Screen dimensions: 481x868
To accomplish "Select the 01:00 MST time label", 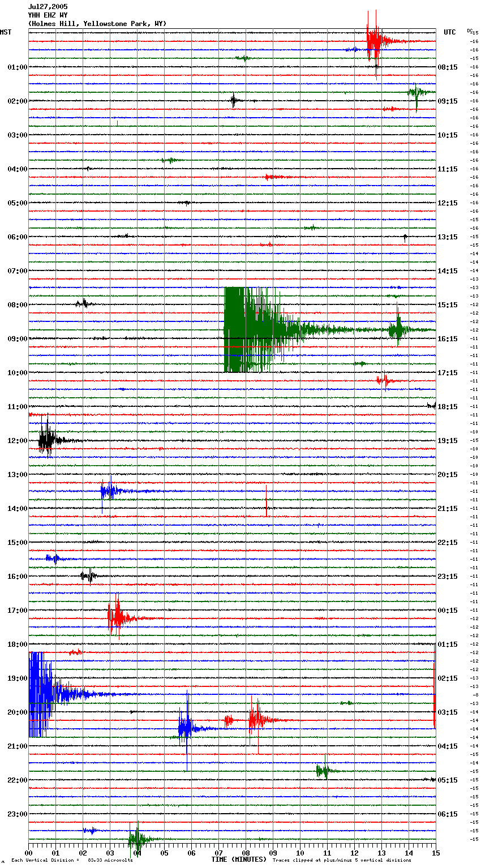I will [18, 67].
